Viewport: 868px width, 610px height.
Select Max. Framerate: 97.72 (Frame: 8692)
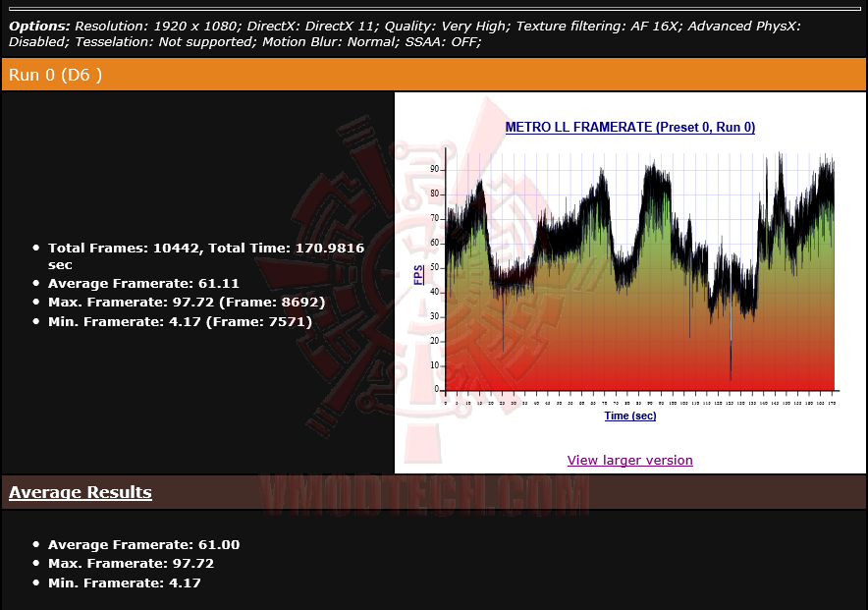pos(187,303)
